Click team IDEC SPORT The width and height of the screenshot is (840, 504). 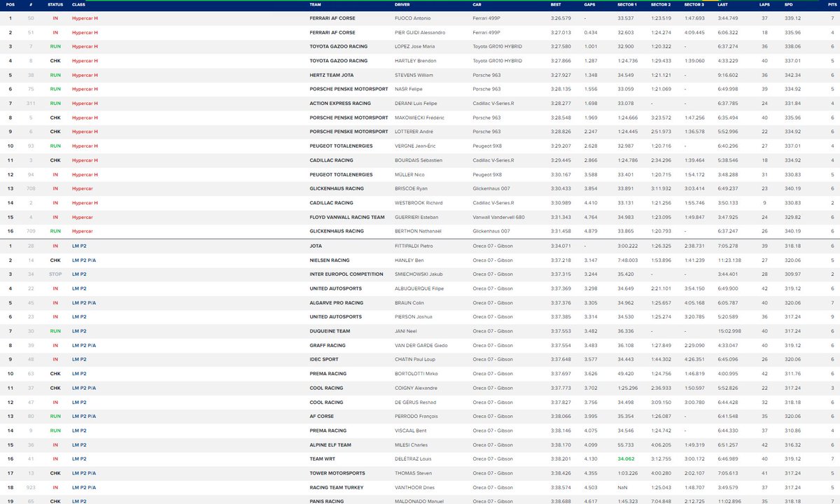(324, 359)
